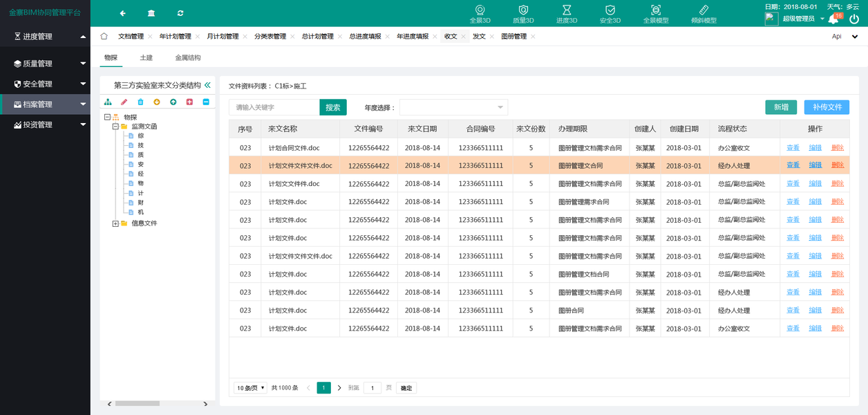Close the 发文 tab
This screenshot has height=415, width=868.
click(493, 37)
